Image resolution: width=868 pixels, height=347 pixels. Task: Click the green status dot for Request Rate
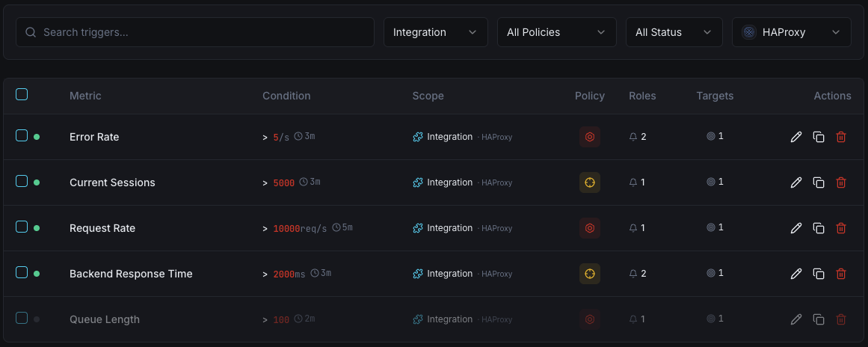[x=37, y=228]
